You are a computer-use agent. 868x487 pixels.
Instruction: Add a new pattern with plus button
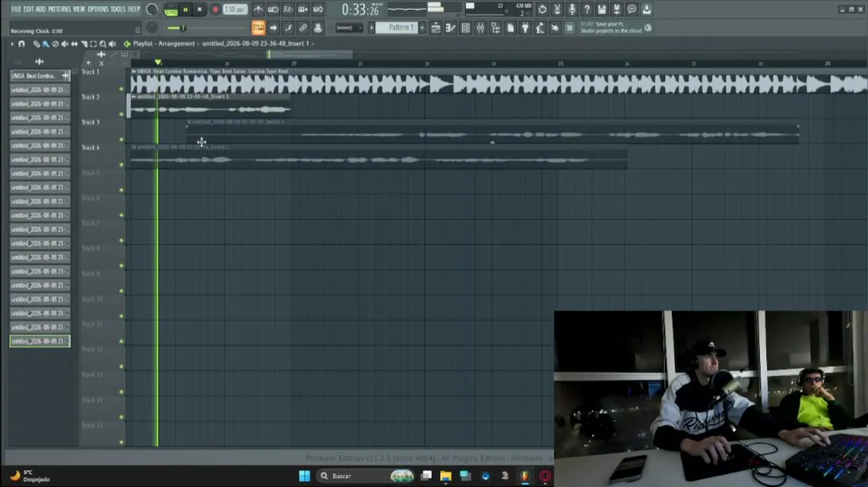point(423,28)
